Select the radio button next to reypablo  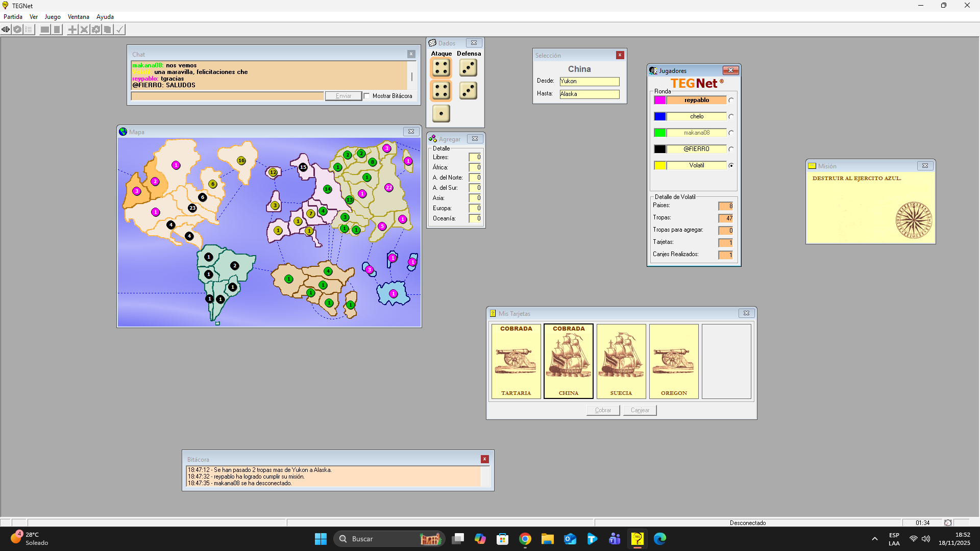(x=731, y=101)
